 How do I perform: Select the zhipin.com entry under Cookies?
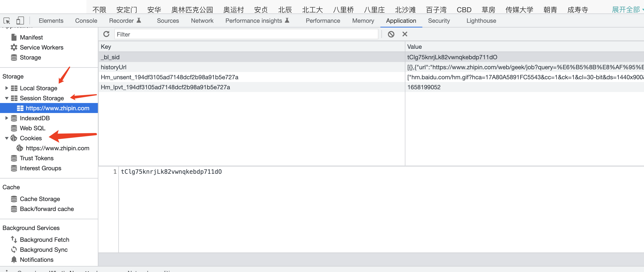(x=57, y=148)
